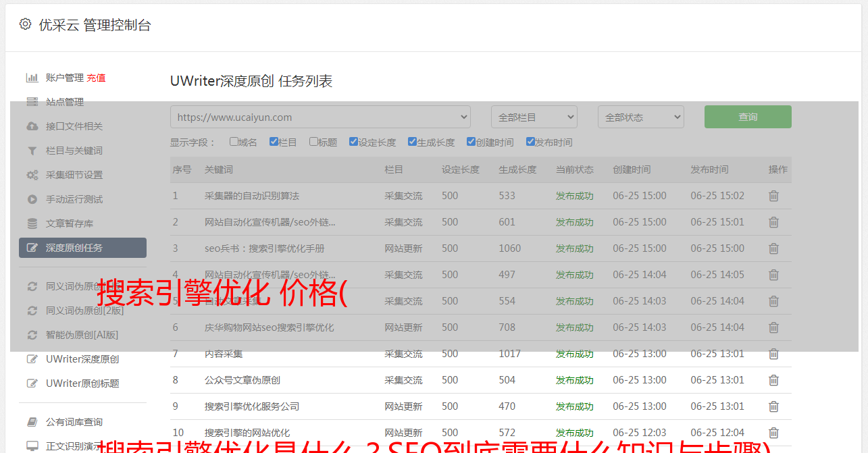This screenshot has width=868, height=453.
Task: Uncheck the 生成长度 checkbox
Action: pos(412,142)
